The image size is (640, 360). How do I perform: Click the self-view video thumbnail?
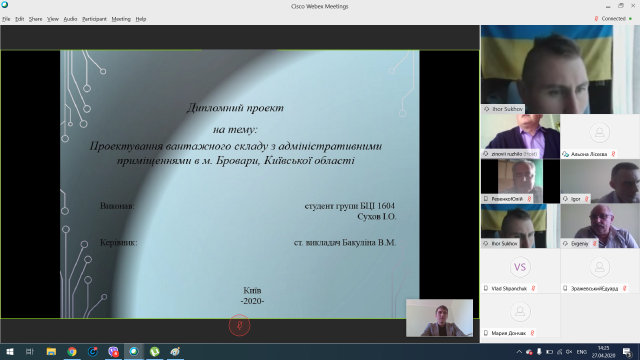click(x=439, y=318)
